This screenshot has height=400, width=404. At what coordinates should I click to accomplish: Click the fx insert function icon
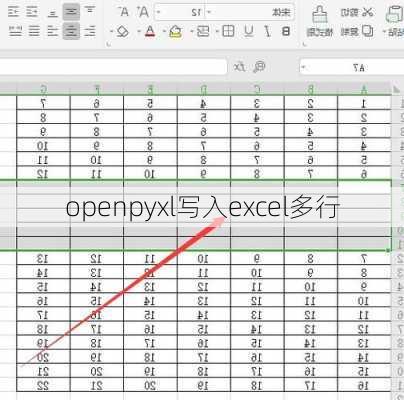239,67
